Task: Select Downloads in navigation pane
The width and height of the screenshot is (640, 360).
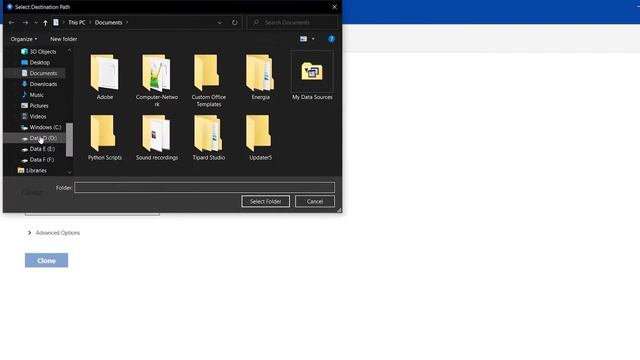Action: click(x=39, y=84)
